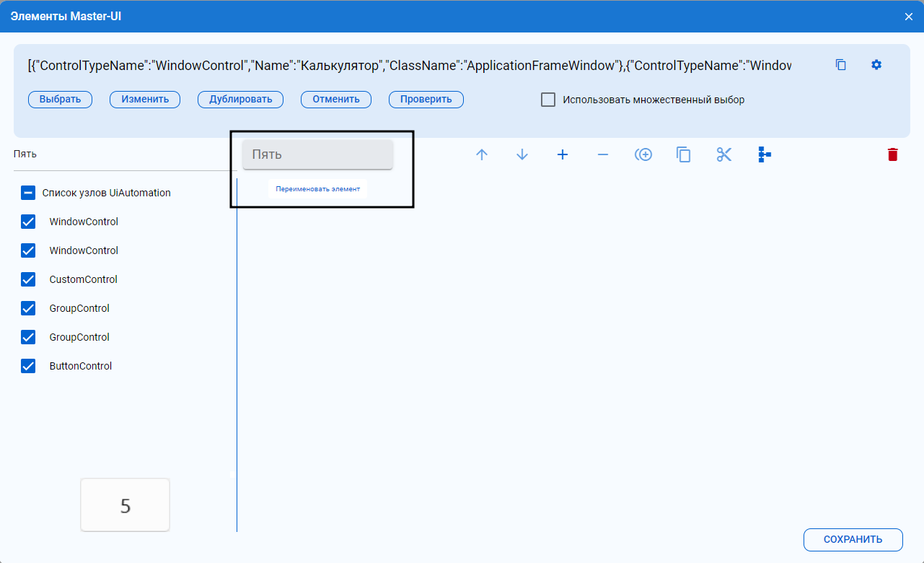Open the tree structure icon
Viewport: 924px width, 563px height.
click(765, 154)
